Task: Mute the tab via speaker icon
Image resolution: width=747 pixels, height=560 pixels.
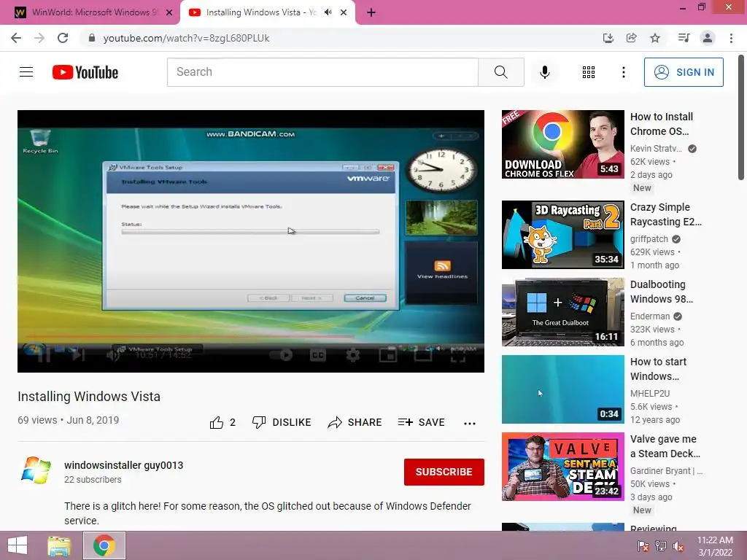Action: click(x=328, y=12)
